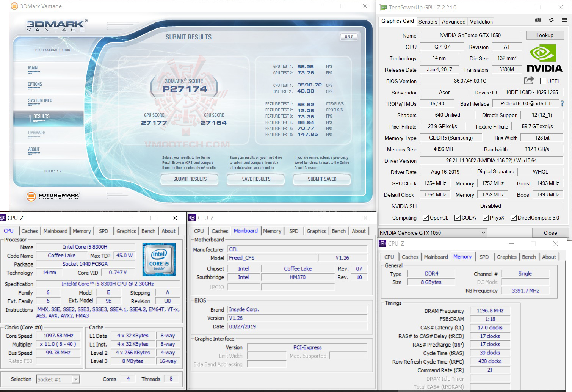Open Bench tab in the CPU-Z Mainboard window
The height and width of the screenshot is (392, 572).
click(338, 231)
